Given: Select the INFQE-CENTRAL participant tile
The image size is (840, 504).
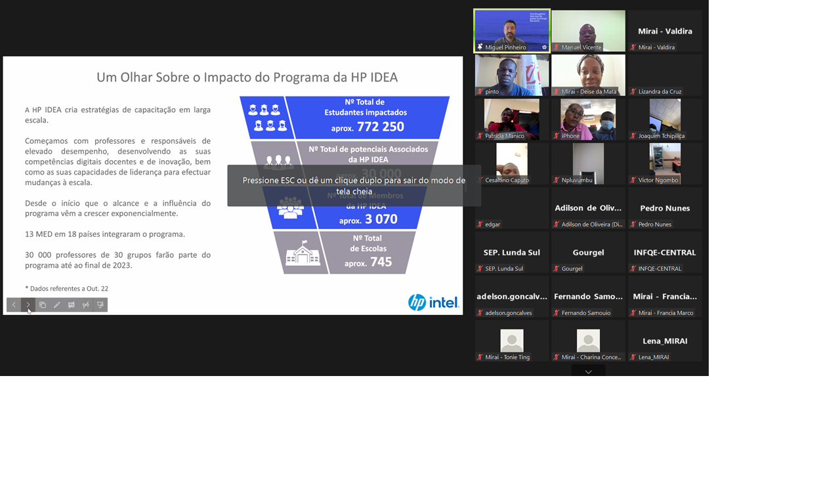Looking at the screenshot, I should (x=665, y=252).
